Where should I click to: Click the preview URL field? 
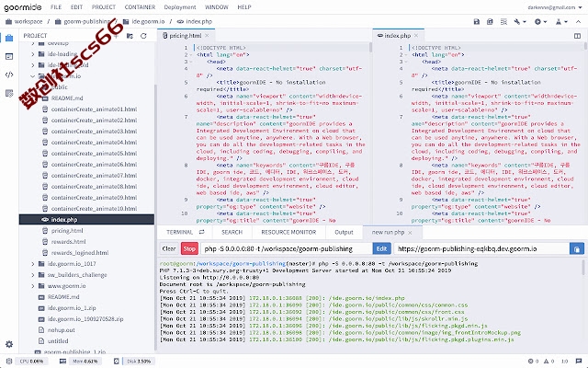point(481,248)
